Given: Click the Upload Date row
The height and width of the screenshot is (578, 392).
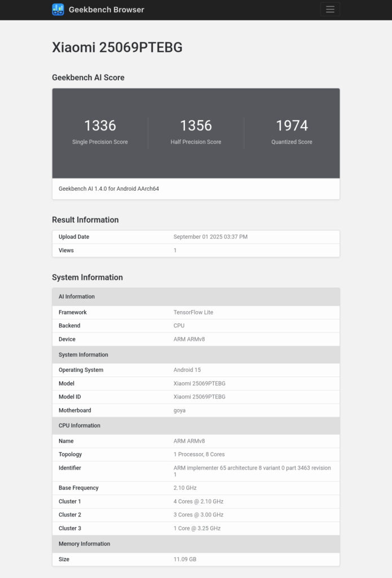Looking at the screenshot, I should click(74, 237).
